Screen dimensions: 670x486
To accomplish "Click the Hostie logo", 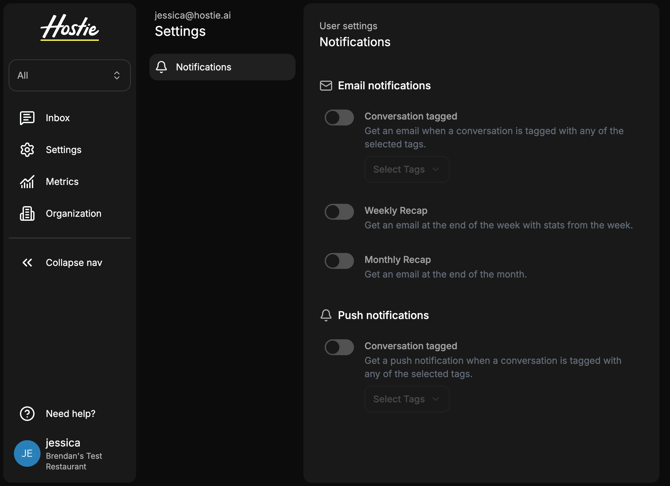I will click(x=70, y=28).
